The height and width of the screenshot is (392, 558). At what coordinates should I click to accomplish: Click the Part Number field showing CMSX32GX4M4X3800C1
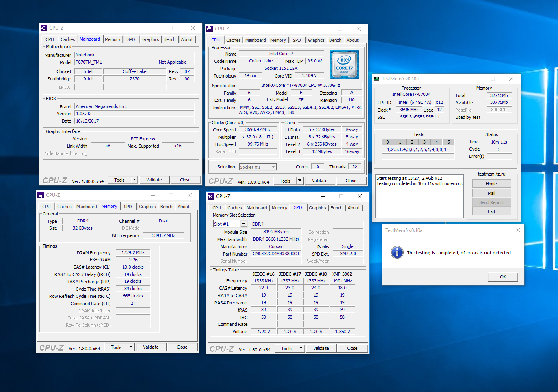click(x=276, y=254)
